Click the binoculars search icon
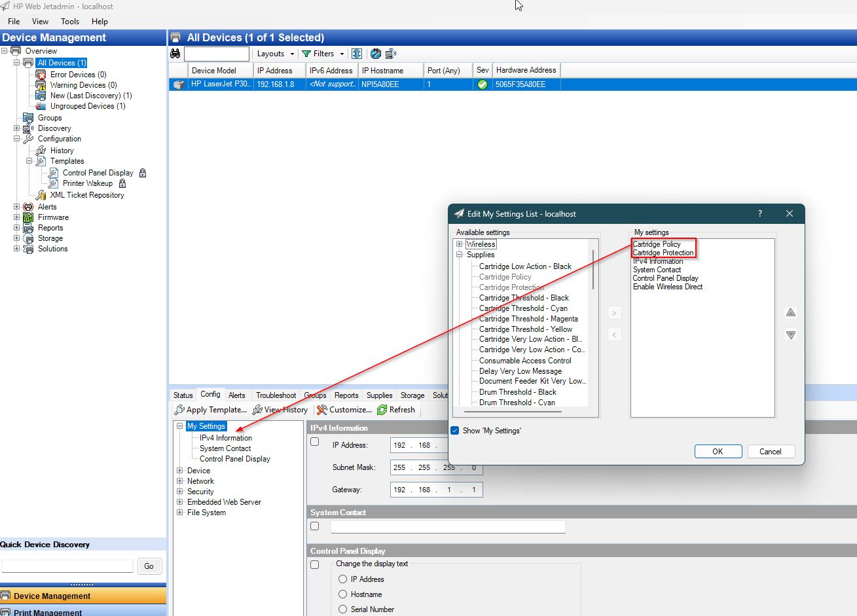Image resolution: width=857 pixels, height=616 pixels. 175,54
